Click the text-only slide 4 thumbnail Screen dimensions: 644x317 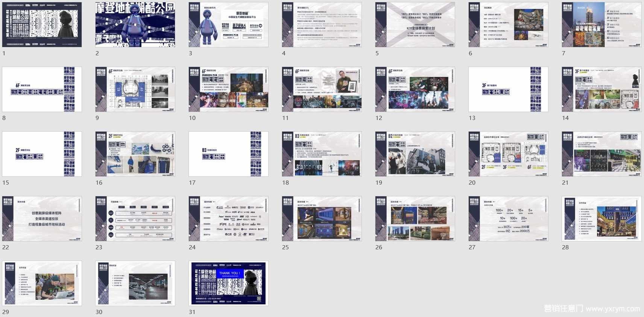[x=322, y=25]
